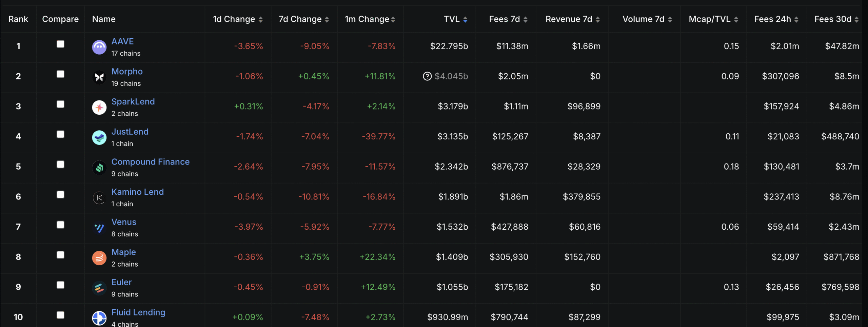Open the Fluid Lending protocol link
The width and height of the screenshot is (868, 327).
(138, 312)
